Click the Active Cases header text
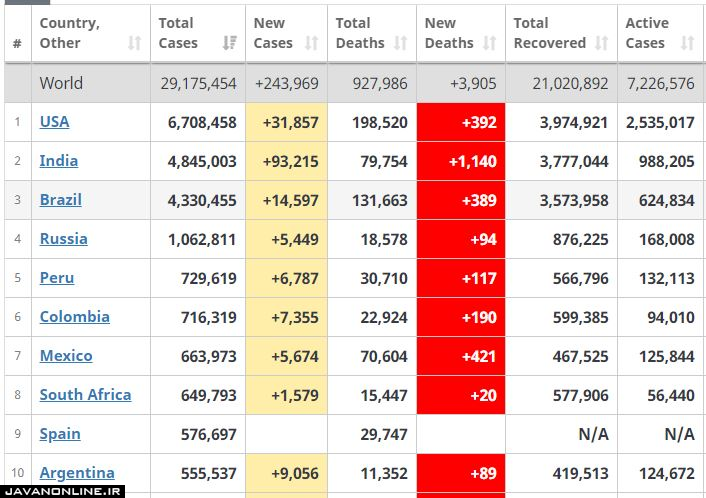Viewport: 706px width, 498px height. tap(647, 33)
